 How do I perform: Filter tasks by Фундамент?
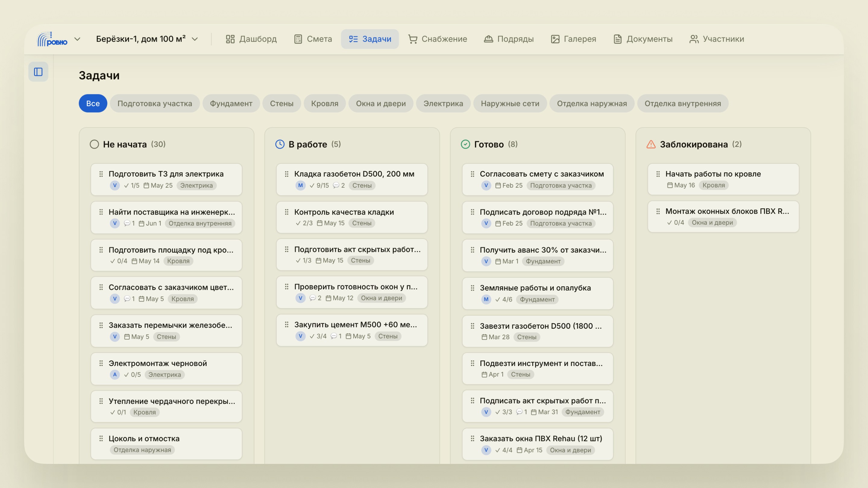tap(231, 103)
